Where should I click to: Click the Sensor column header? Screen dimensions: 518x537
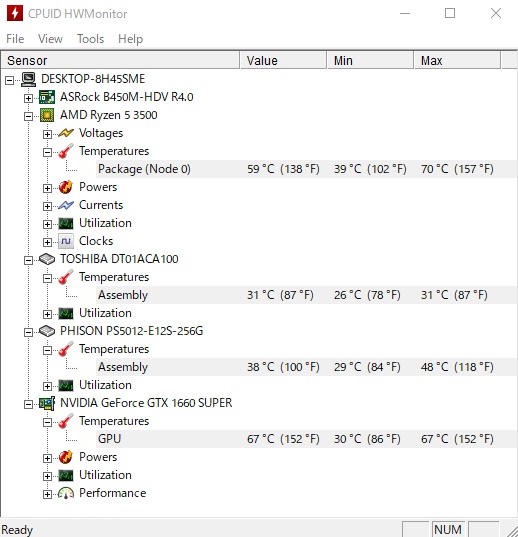120,61
